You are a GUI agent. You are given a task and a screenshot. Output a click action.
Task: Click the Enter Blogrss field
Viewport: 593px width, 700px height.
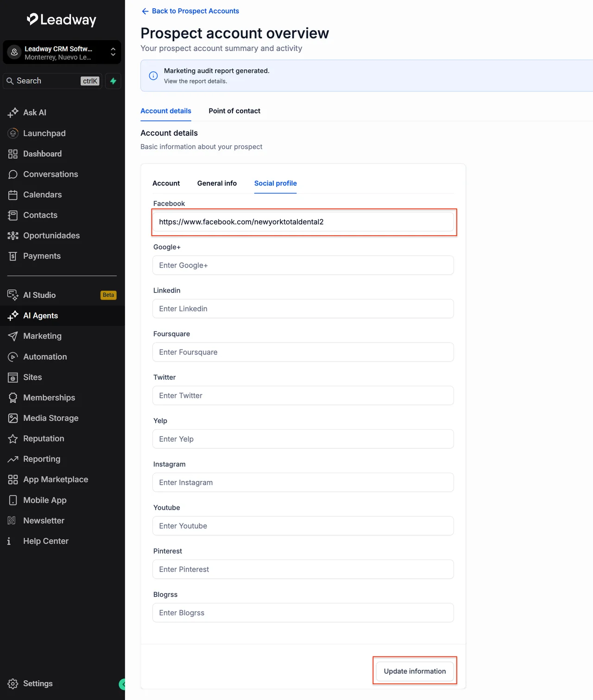pos(303,613)
